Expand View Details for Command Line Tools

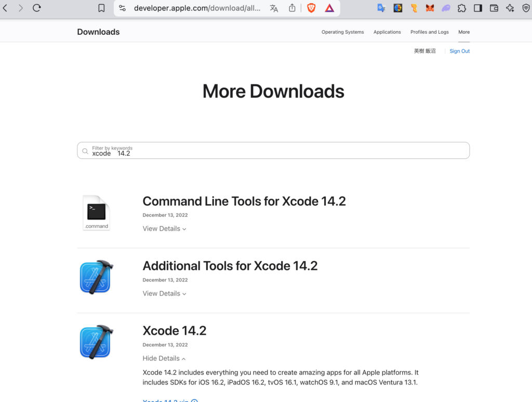(164, 229)
